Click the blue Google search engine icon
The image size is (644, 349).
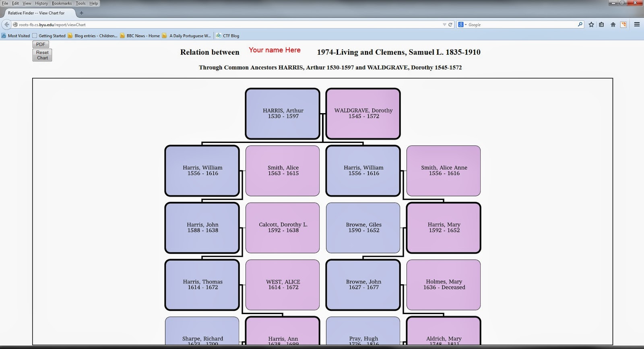tap(460, 25)
